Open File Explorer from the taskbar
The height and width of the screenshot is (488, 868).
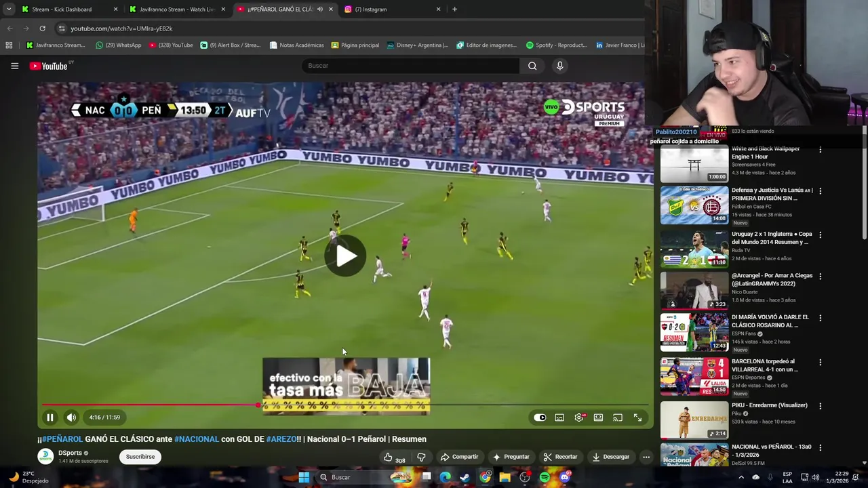[505, 477]
